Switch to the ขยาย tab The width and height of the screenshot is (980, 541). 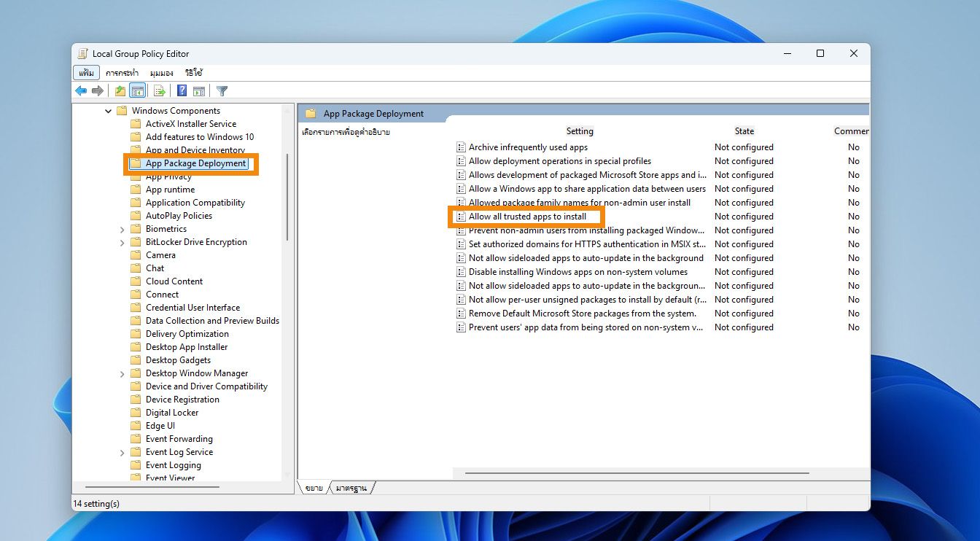point(314,488)
